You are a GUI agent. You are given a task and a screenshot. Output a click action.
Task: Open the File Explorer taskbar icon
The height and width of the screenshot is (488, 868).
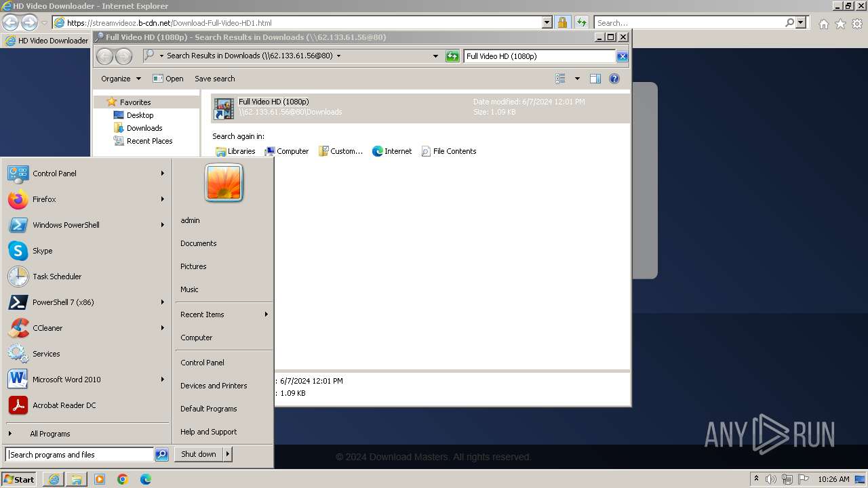coord(77,479)
